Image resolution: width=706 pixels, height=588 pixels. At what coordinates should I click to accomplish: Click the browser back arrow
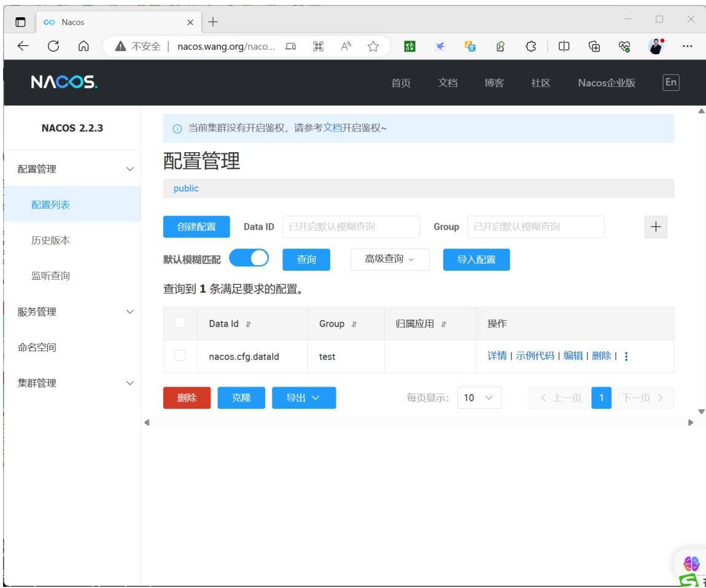(x=23, y=46)
